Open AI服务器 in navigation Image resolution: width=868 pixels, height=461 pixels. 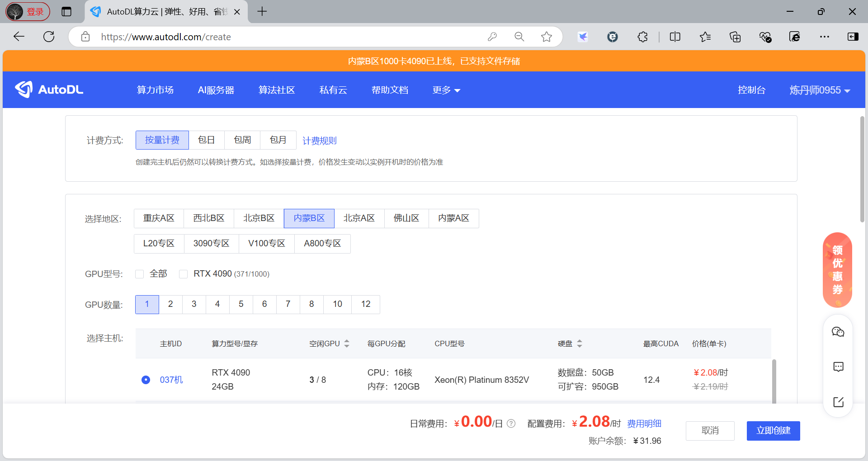click(216, 90)
